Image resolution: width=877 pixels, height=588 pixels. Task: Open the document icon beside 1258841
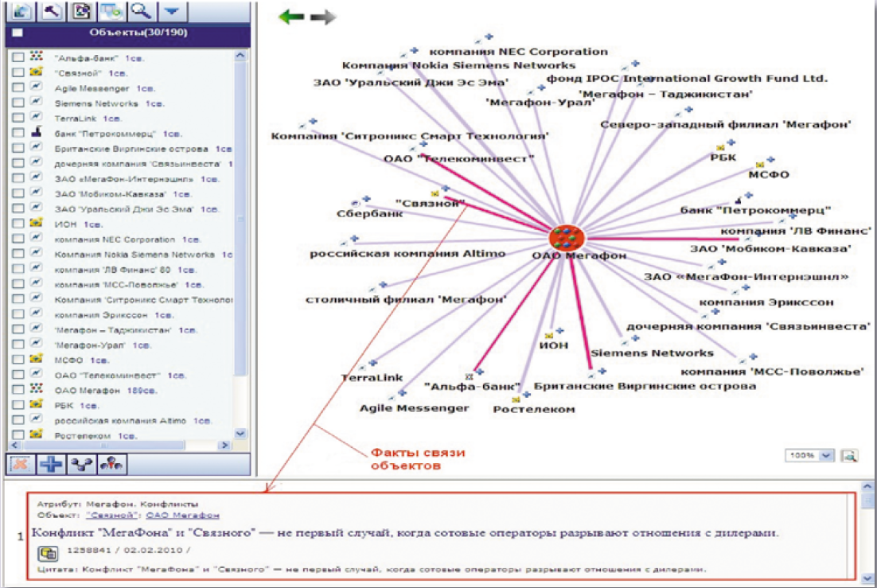pyautogui.click(x=49, y=551)
